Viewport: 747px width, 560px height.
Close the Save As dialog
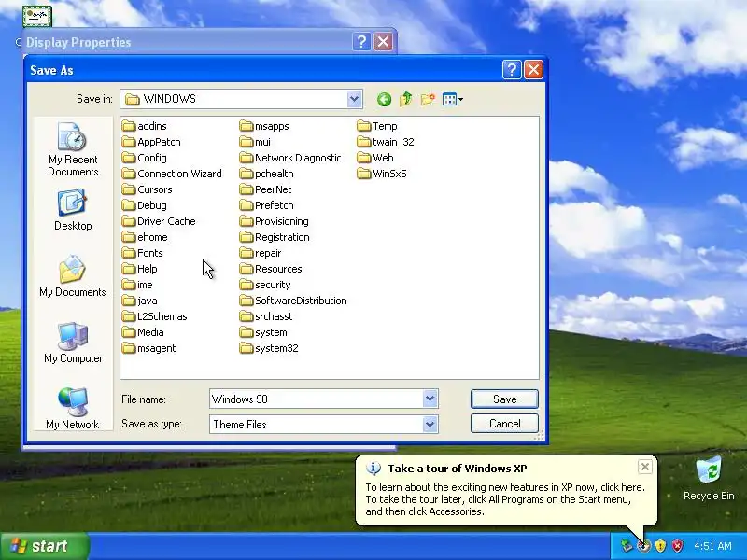click(533, 70)
